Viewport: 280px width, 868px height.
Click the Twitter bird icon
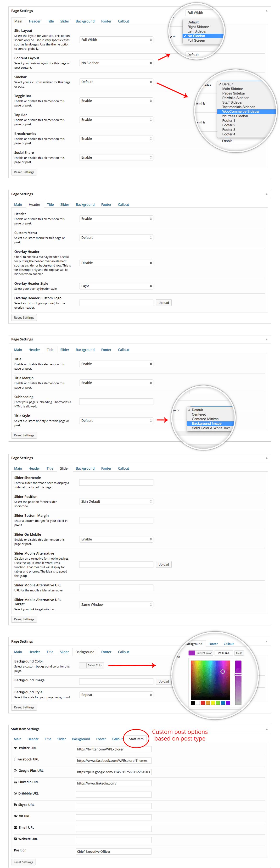16,748
